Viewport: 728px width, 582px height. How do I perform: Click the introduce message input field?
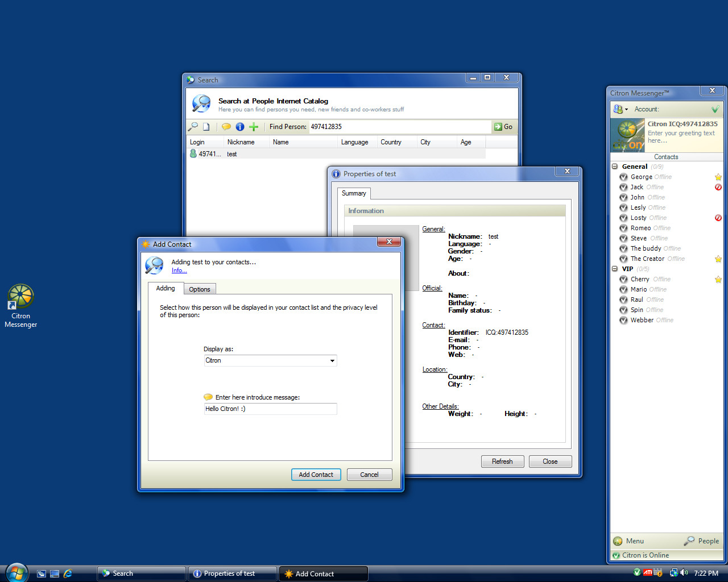(270, 409)
